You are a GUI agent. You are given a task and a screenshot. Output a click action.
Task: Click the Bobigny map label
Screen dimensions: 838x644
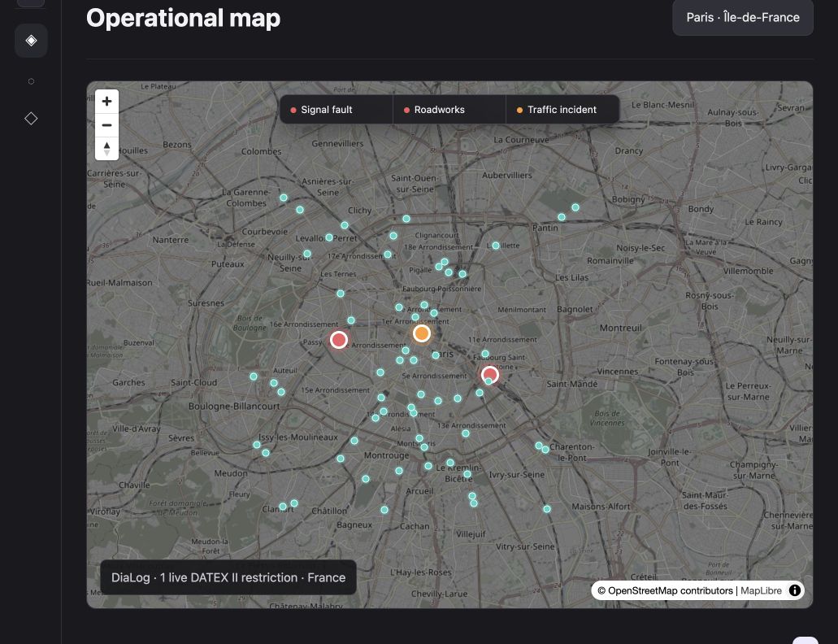tap(628, 199)
